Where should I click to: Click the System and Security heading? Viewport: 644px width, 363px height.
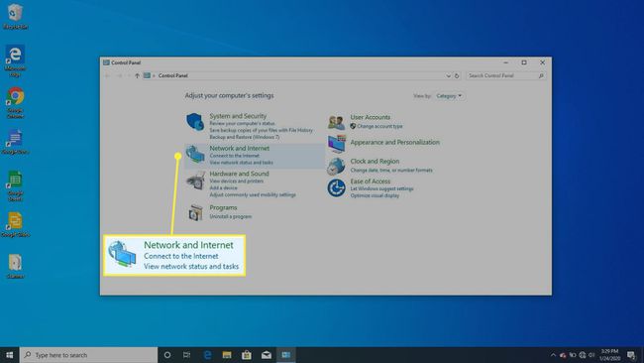pyautogui.click(x=238, y=116)
